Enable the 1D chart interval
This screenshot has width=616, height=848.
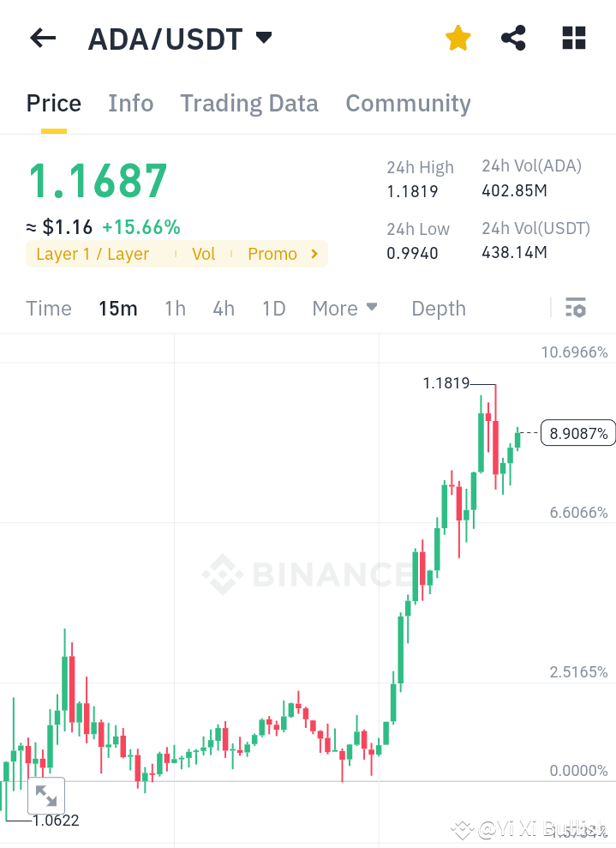[273, 308]
